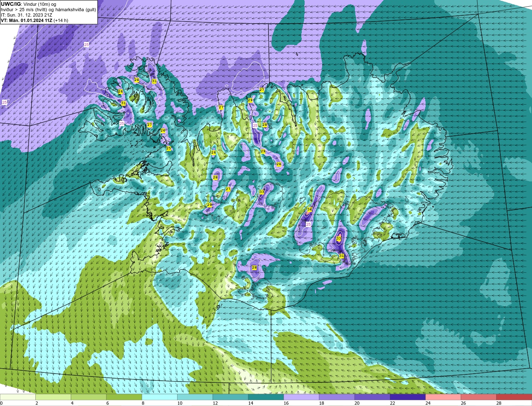Click the 8–10 m/s light cyan legend swatch
The height and width of the screenshot is (406, 532).
click(160, 397)
